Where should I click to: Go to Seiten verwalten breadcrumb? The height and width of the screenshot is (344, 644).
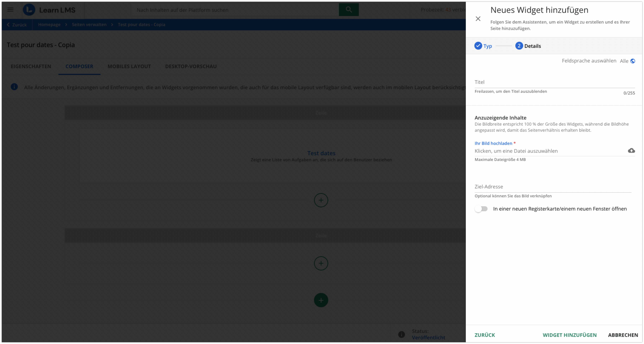[x=89, y=25]
